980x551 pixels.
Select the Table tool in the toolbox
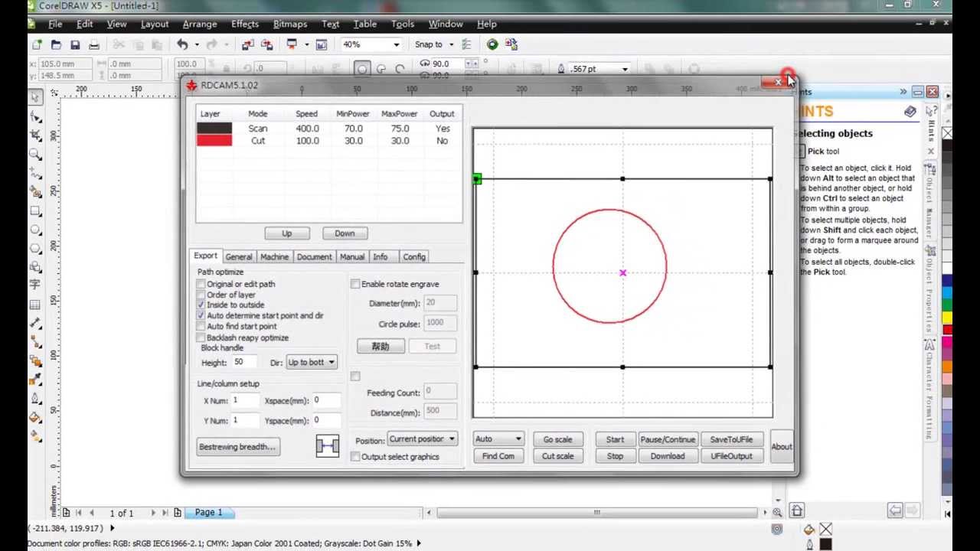click(x=36, y=305)
